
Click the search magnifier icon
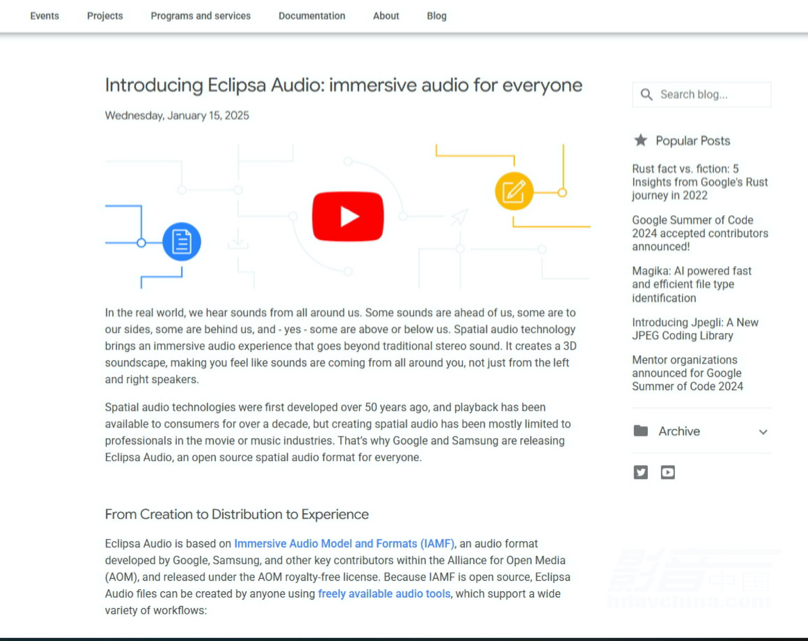[x=646, y=95]
